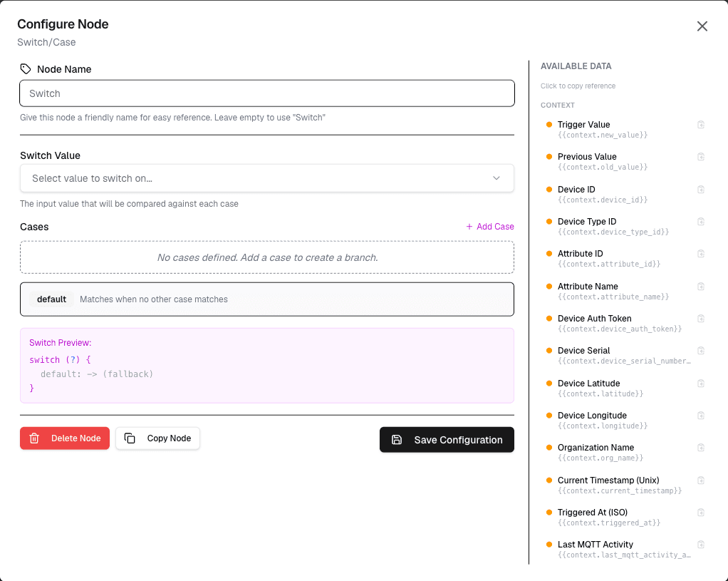Screen dimensions: 728x581
Task: Click the default case row
Action: pyautogui.click(x=267, y=299)
